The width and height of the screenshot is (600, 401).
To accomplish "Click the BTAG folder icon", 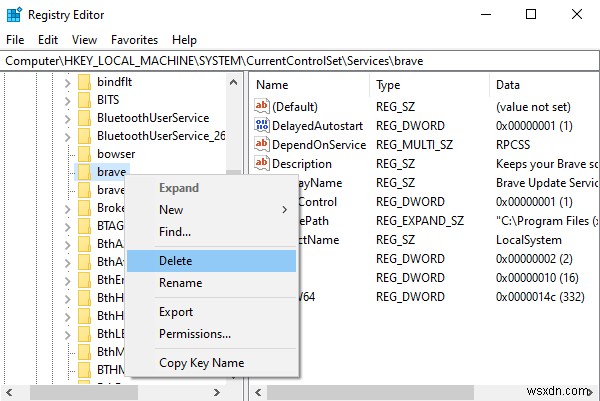I will tap(84, 226).
